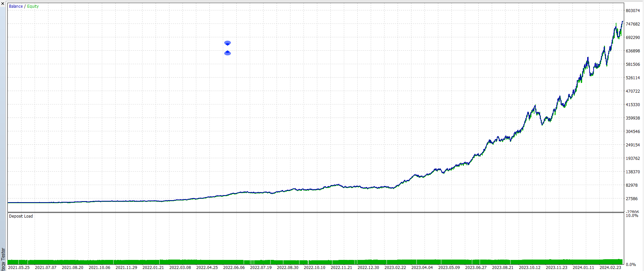644x271 pixels.
Task: Click the 2024.02.23 date on time axis
Action: coord(610,268)
